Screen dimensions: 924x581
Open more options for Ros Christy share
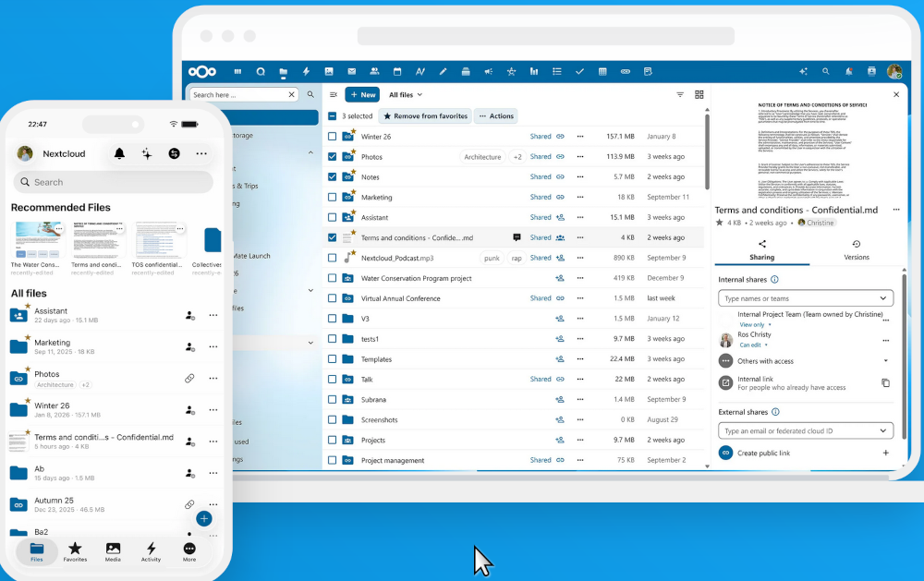[885, 341]
